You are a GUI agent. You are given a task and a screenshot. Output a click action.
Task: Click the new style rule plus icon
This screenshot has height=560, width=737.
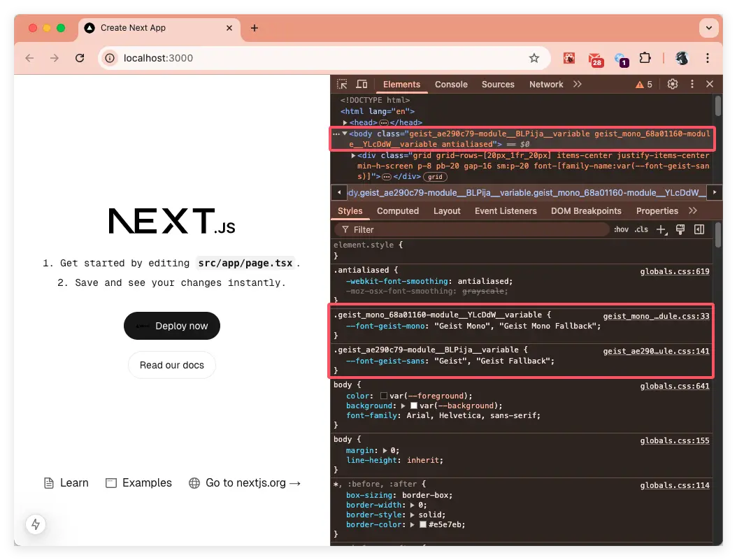[661, 229]
